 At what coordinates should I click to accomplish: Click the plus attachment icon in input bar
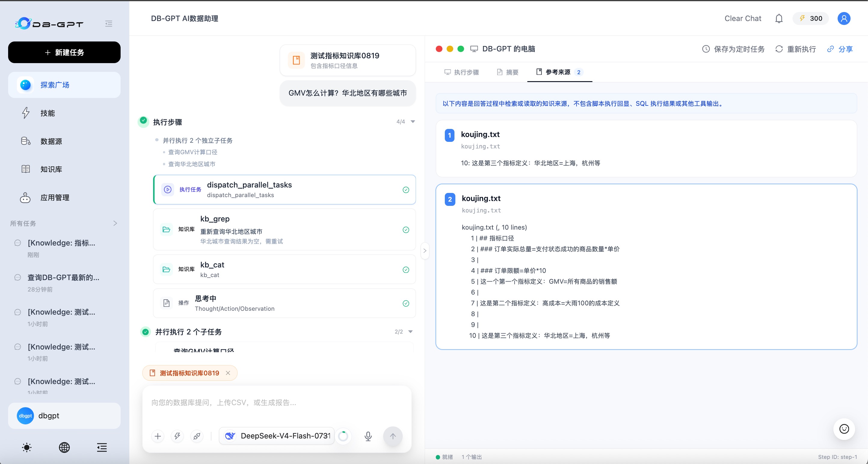pyautogui.click(x=158, y=436)
